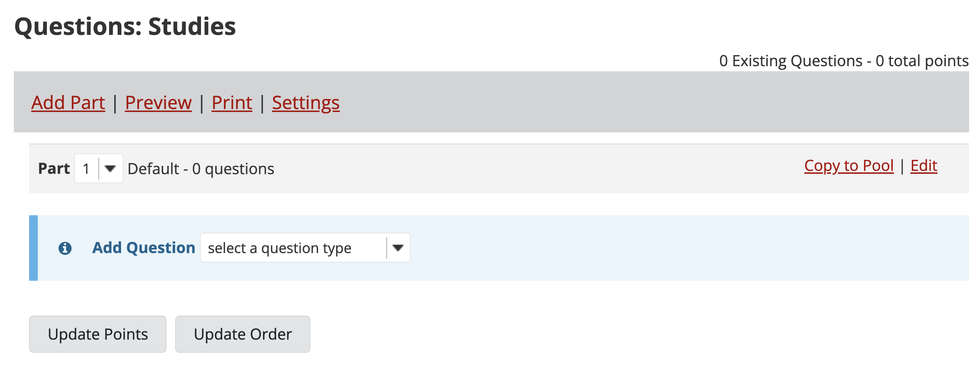Open the Add Part link
Viewport: 980px width, 368px height.
68,103
